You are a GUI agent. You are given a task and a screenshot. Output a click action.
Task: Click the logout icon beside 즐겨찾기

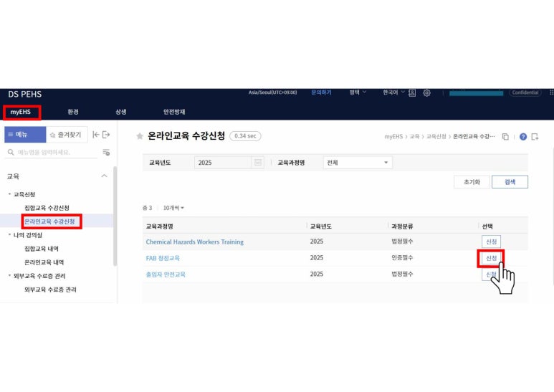point(107,135)
